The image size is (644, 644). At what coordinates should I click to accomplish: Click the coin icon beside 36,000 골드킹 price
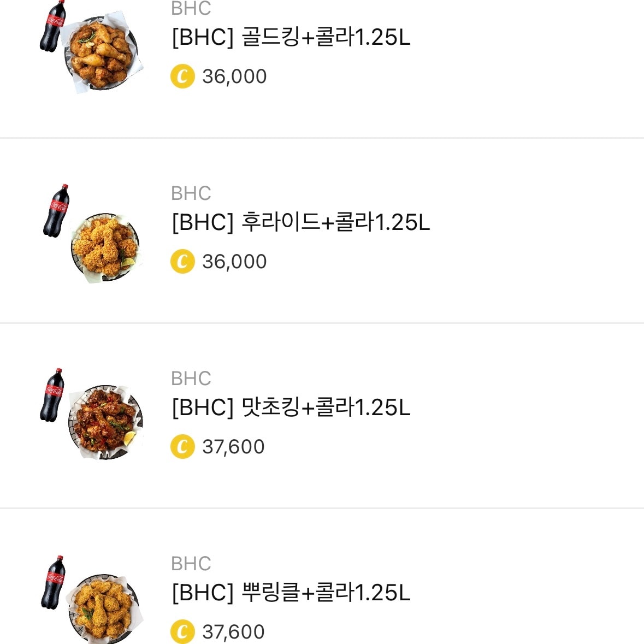(x=182, y=76)
